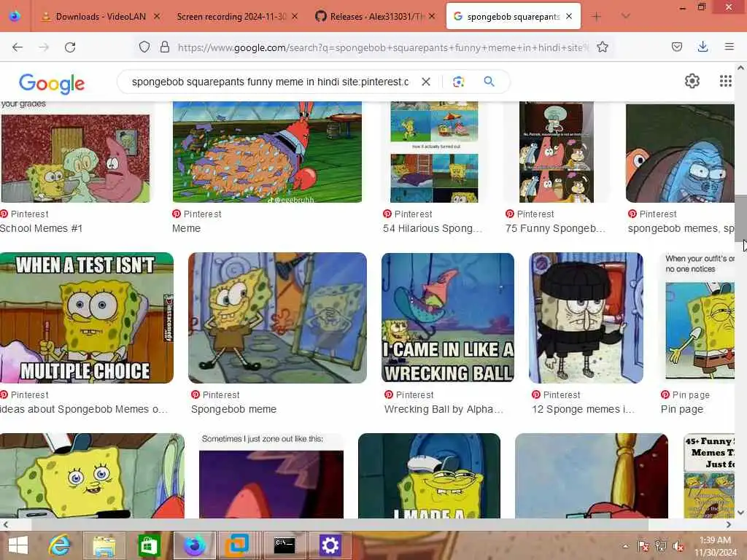This screenshot has width=747, height=560.
Task: Open File Explorer from the taskbar
Action: pyautogui.click(x=104, y=545)
